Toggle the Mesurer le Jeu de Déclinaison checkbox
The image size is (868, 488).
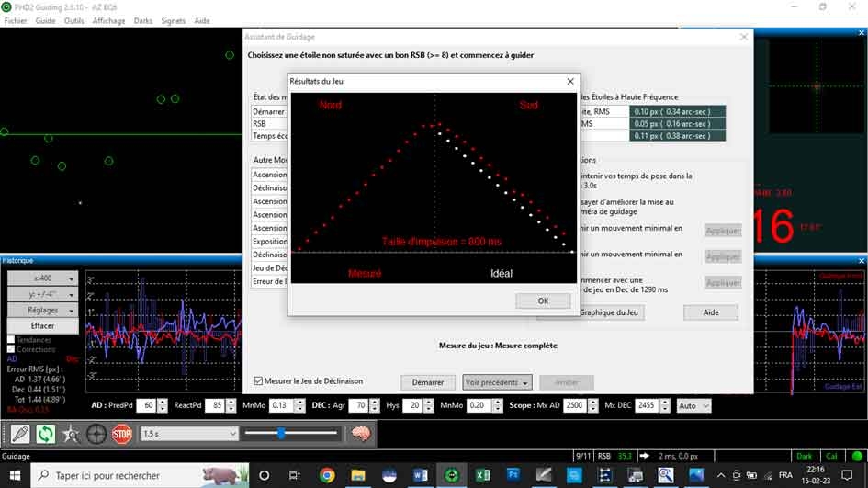click(258, 381)
